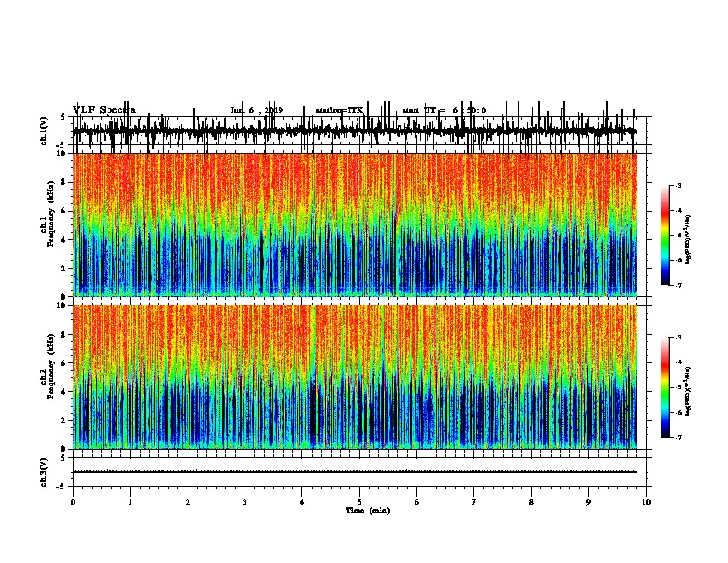Click the ch.1 spectrogram color bar

(665, 236)
